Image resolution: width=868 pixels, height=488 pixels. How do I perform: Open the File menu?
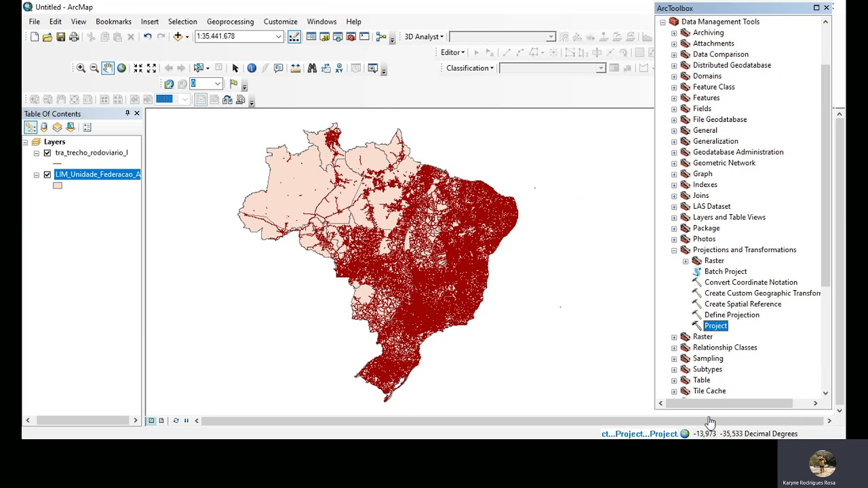click(x=34, y=22)
